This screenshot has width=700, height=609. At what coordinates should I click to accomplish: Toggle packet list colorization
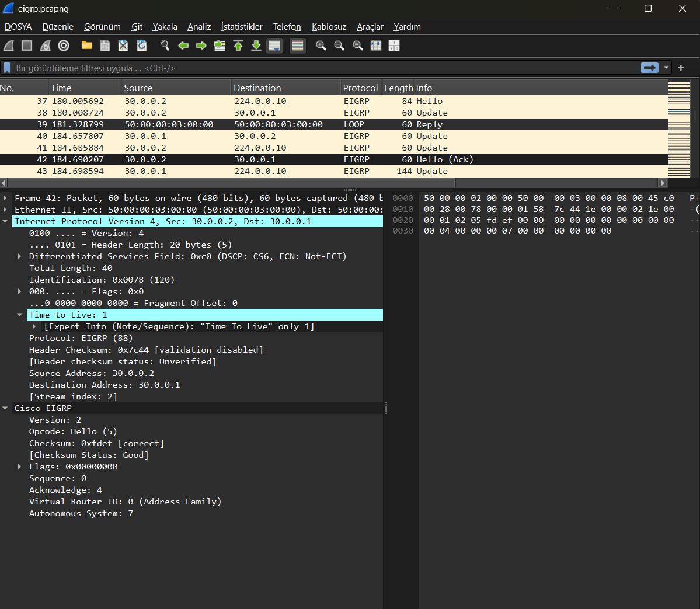point(298,46)
